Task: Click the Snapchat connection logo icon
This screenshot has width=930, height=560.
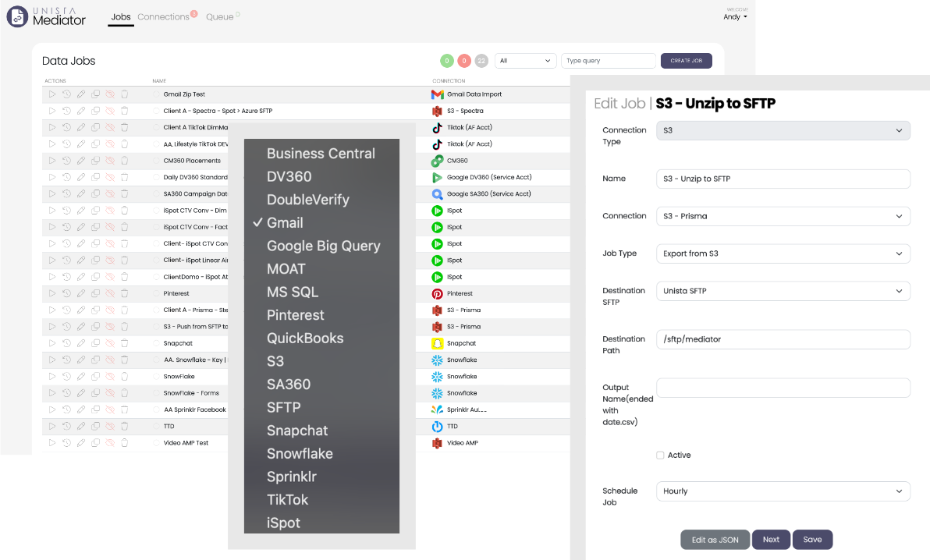Action: [x=437, y=343]
